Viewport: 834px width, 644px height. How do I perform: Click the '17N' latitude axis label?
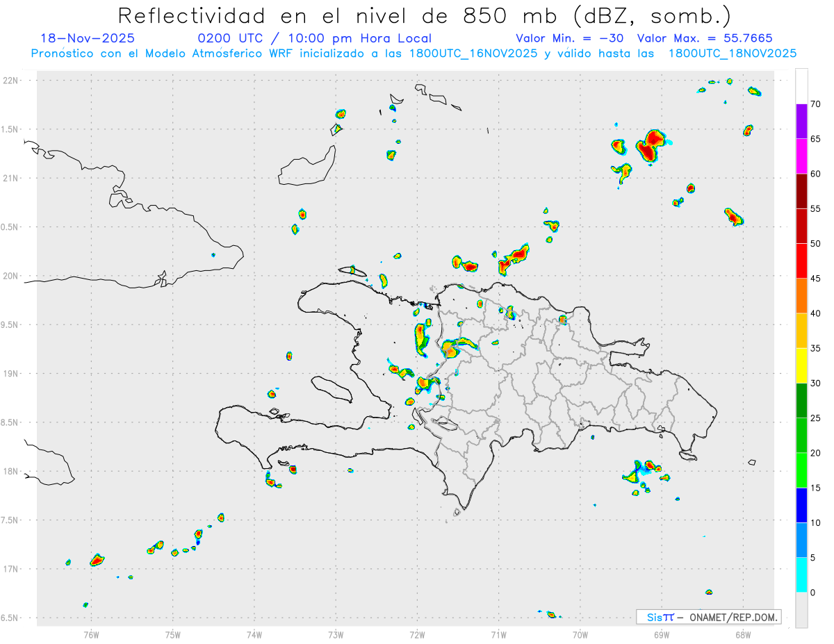(x=12, y=569)
